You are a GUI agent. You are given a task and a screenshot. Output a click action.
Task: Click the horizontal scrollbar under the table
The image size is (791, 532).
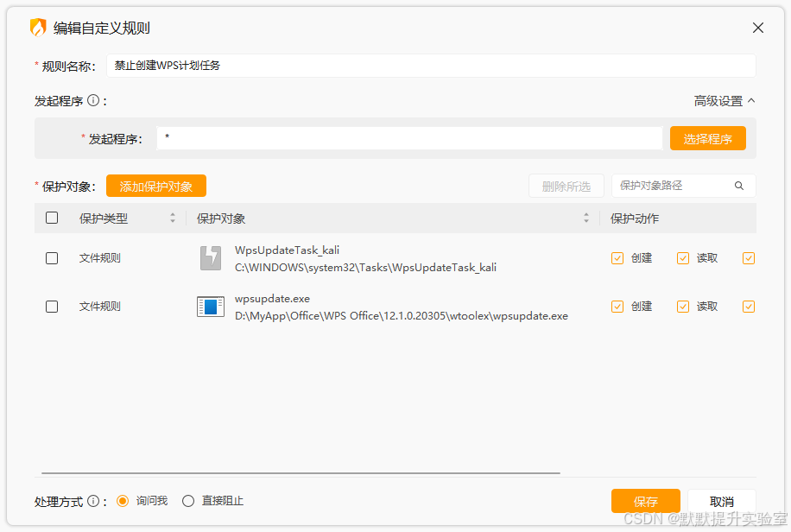(x=301, y=473)
